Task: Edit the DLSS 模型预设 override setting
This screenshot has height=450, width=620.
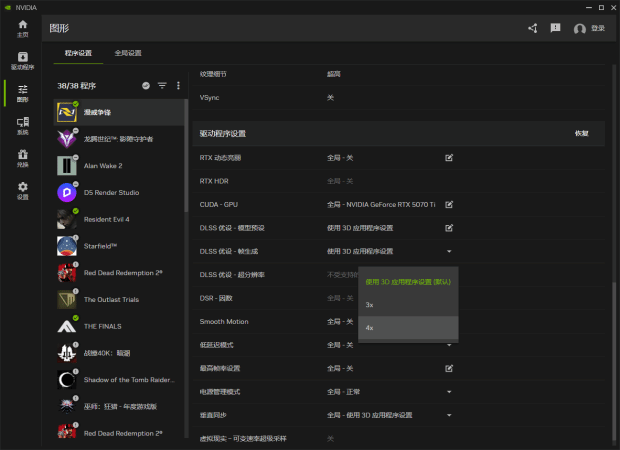Action: tap(449, 228)
